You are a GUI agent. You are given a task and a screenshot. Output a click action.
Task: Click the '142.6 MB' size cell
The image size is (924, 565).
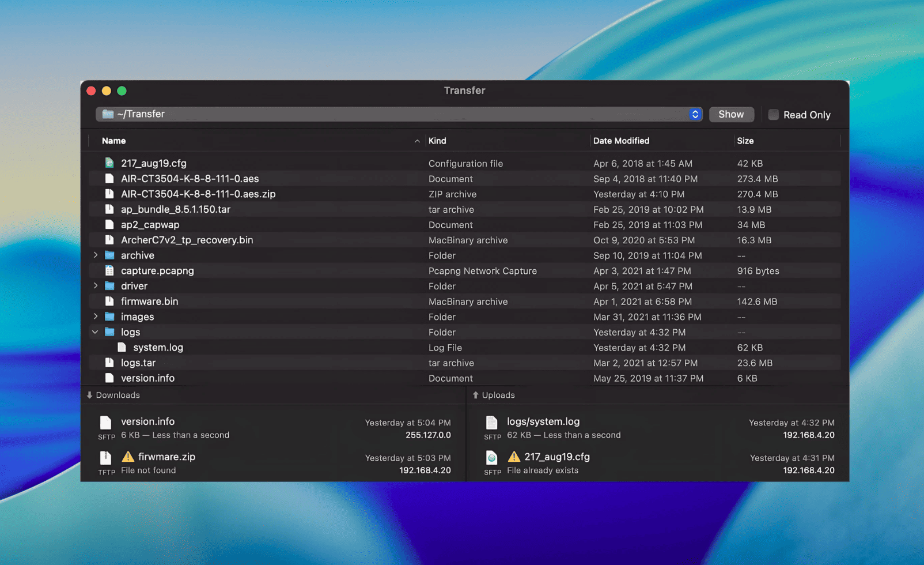click(x=757, y=302)
